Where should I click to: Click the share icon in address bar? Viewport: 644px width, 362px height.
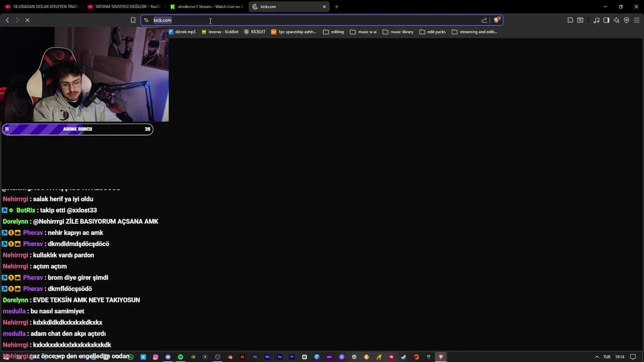click(484, 20)
